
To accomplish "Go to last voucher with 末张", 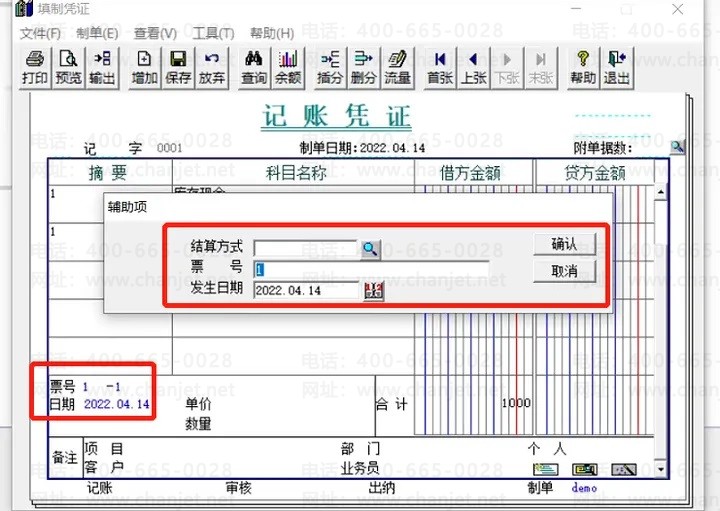I will point(540,67).
